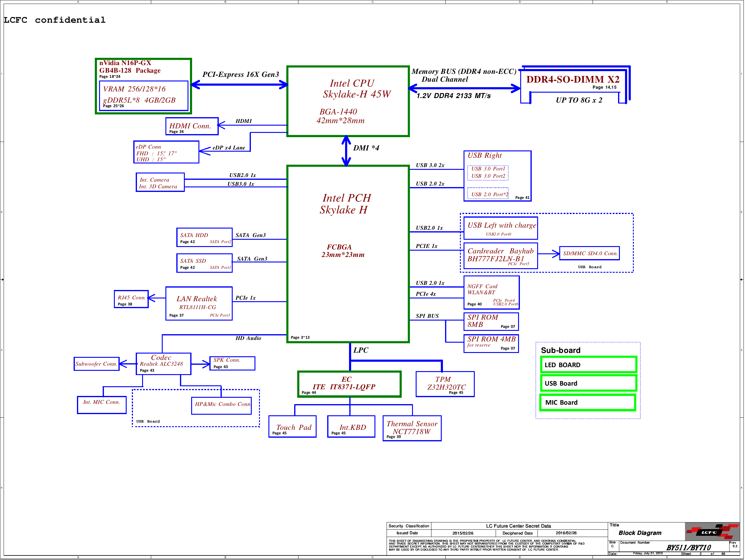The height and width of the screenshot is (560, 745).
Task: Click the SATA HDD block
Action: click(204, 237)
